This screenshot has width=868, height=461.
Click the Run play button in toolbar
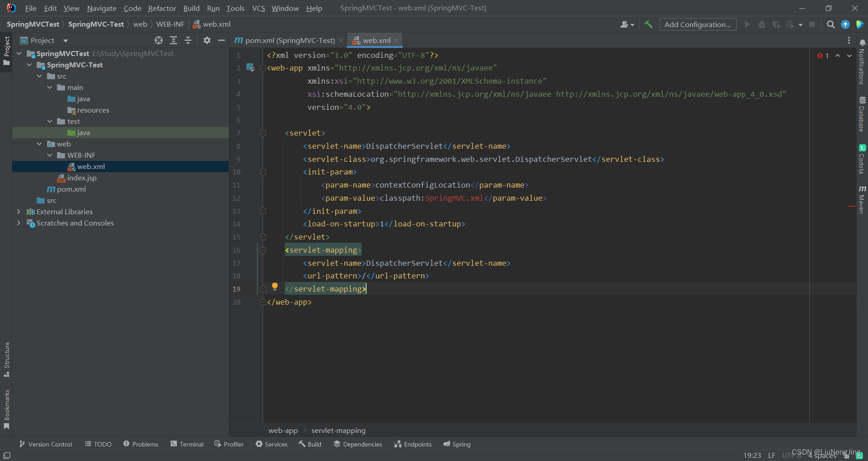click(747, 24)
